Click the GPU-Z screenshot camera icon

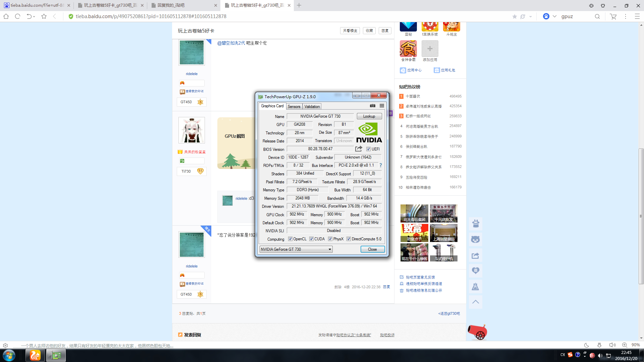(372, 106)
